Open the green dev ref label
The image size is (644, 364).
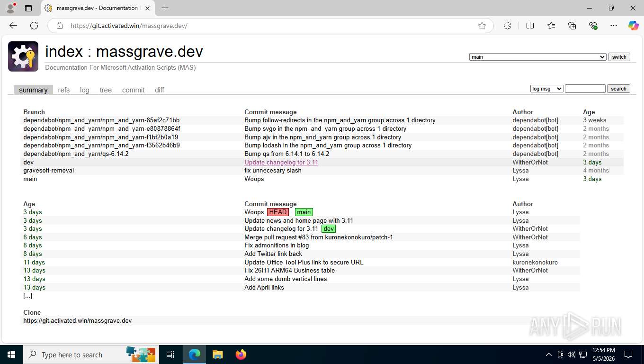329,229
